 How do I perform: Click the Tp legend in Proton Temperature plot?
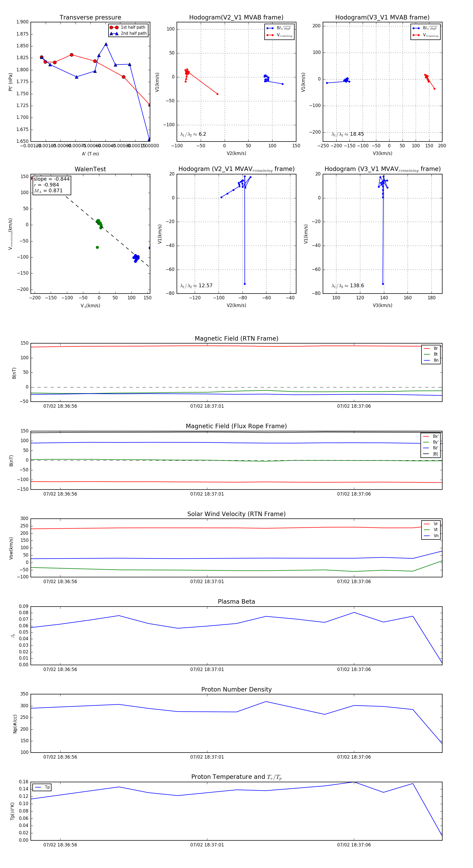click(x=42, y=787)
